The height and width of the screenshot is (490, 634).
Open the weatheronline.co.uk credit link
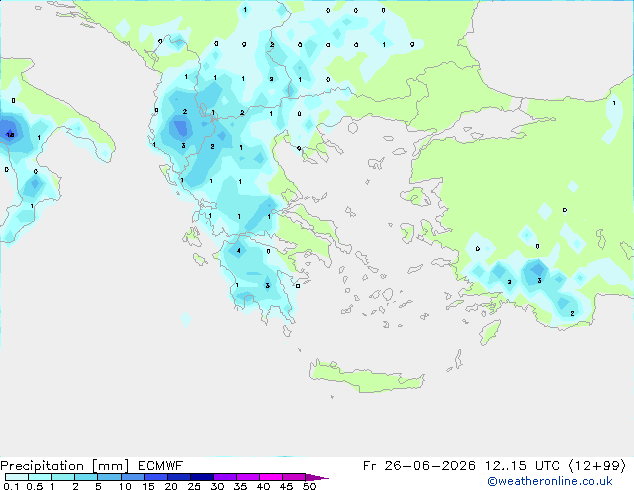click(550, 481)
